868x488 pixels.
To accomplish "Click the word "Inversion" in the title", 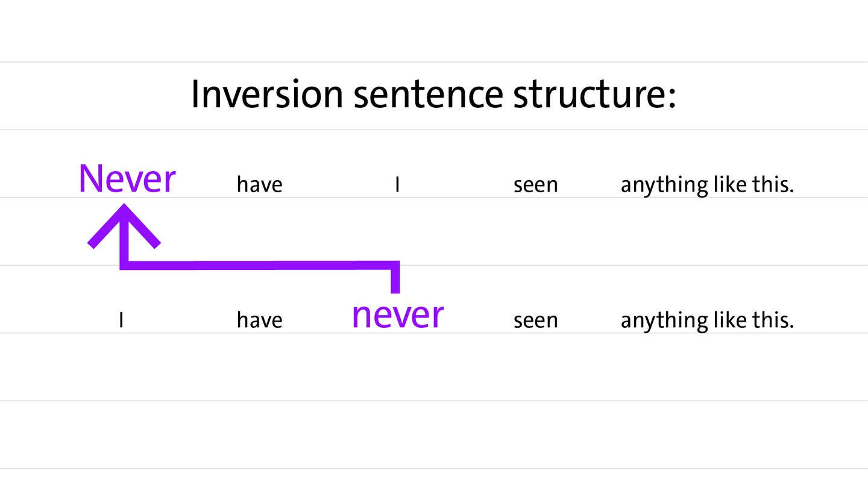I will pos(266,95).
